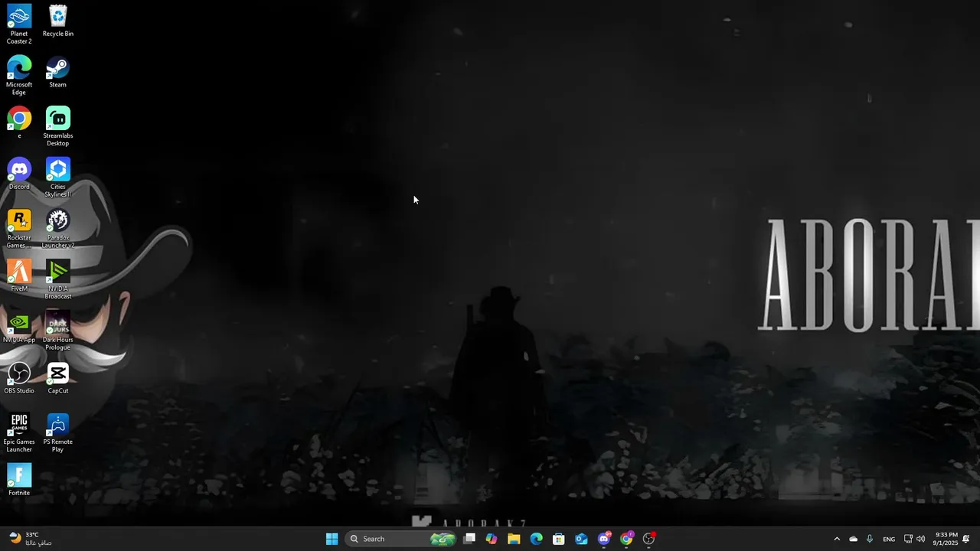980x551 pixels.
Task: Open Task View from the taskbar
Action: [x=469, y=539]
